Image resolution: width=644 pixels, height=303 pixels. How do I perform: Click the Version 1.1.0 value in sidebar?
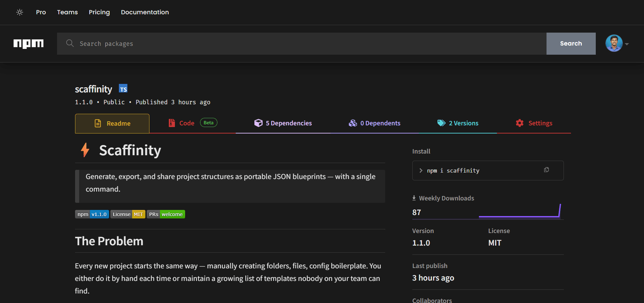pos(421,243)
